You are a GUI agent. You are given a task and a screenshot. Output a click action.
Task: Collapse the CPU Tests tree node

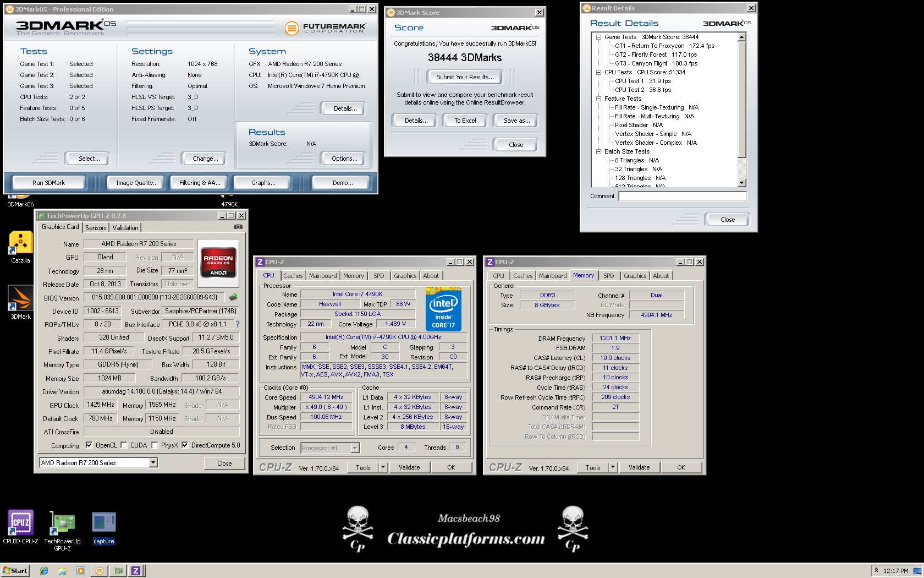(x=599, y=72)
